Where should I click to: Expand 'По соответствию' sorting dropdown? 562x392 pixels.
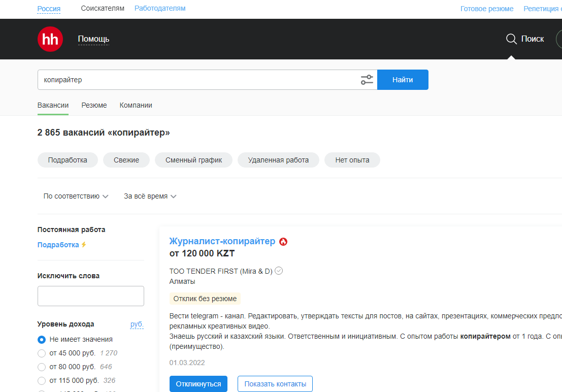[x=76, y=197]
